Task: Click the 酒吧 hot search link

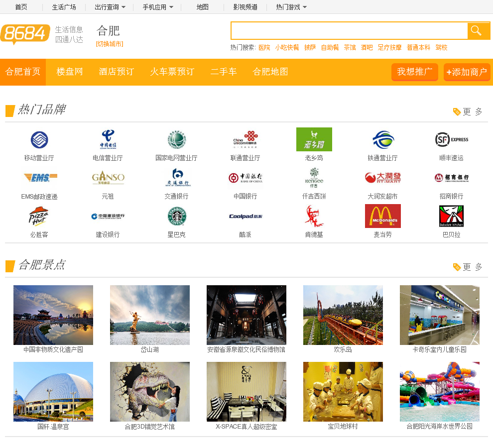Action: tap(367, 47)
